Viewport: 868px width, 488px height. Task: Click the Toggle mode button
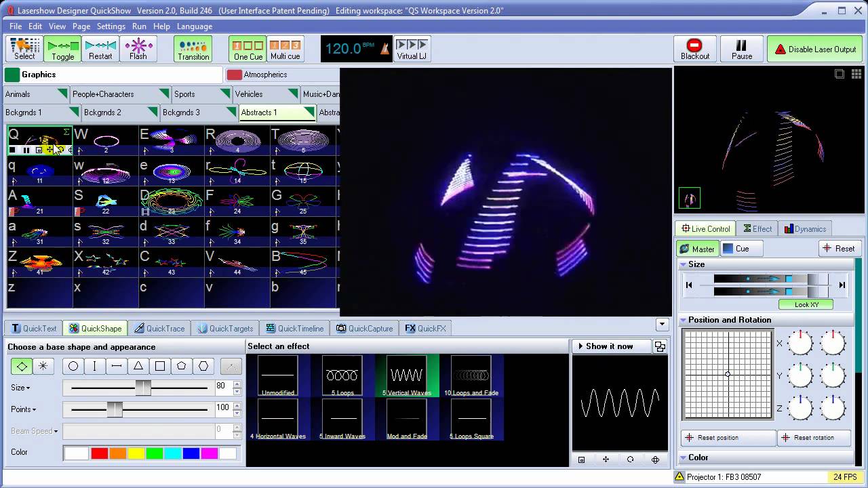pyautogui.click(x=62, y=49)
